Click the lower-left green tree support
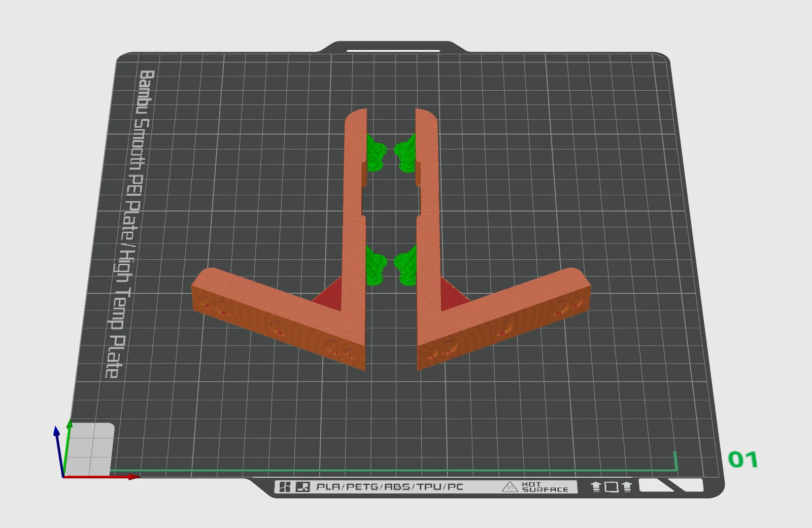Image resolution: width=812 pixels, height=528 pixels. pyautogui.click(x=375, y=266)
